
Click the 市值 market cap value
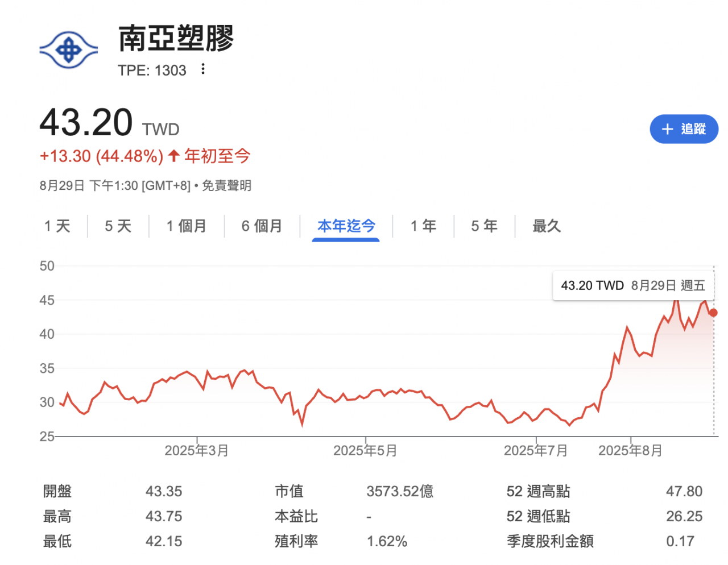click(399, 491)
